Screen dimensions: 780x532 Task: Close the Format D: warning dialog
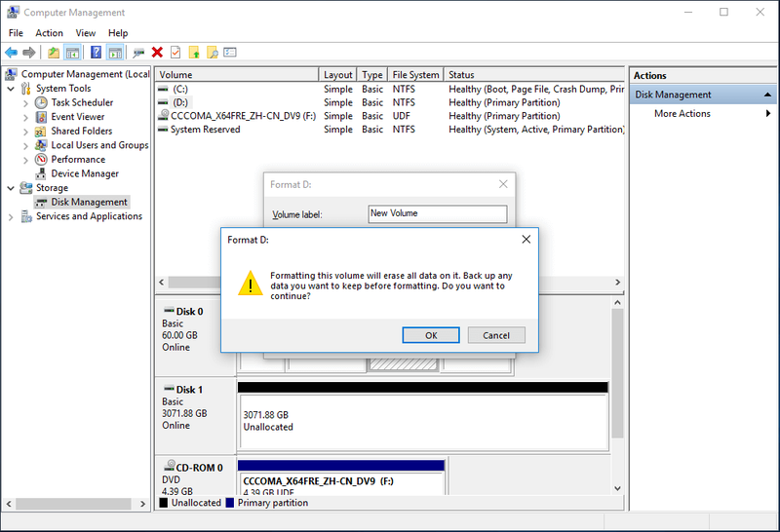coord(526,239)
